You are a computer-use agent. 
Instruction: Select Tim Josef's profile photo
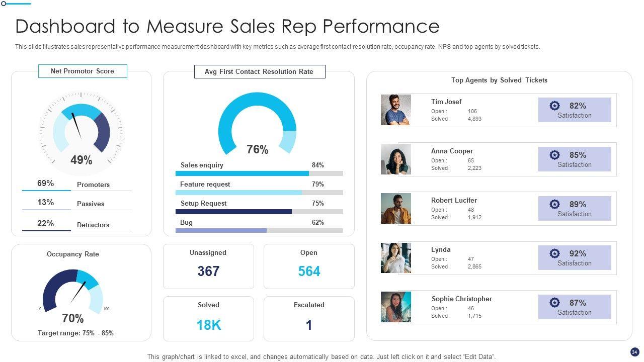(x=396, y=110)
